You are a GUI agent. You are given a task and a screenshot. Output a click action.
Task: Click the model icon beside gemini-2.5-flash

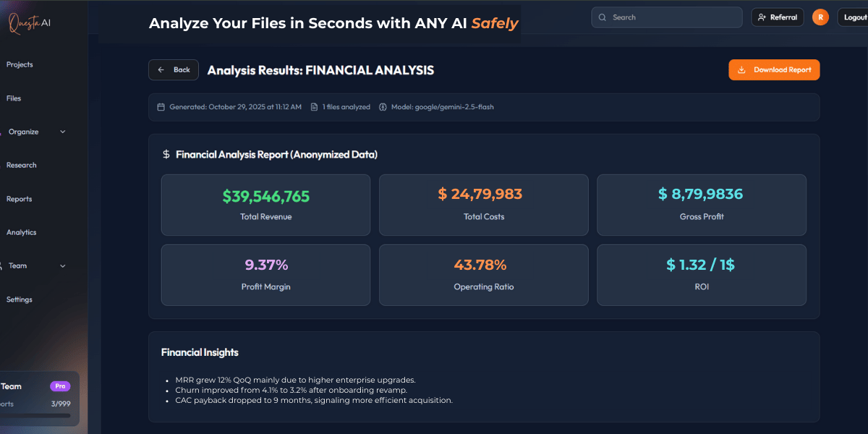point(383,107)
